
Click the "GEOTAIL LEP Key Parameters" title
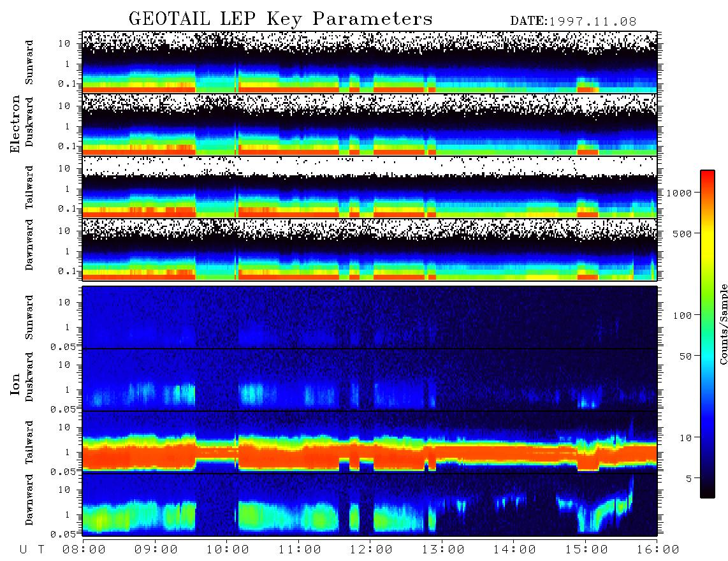pos(280,20)
